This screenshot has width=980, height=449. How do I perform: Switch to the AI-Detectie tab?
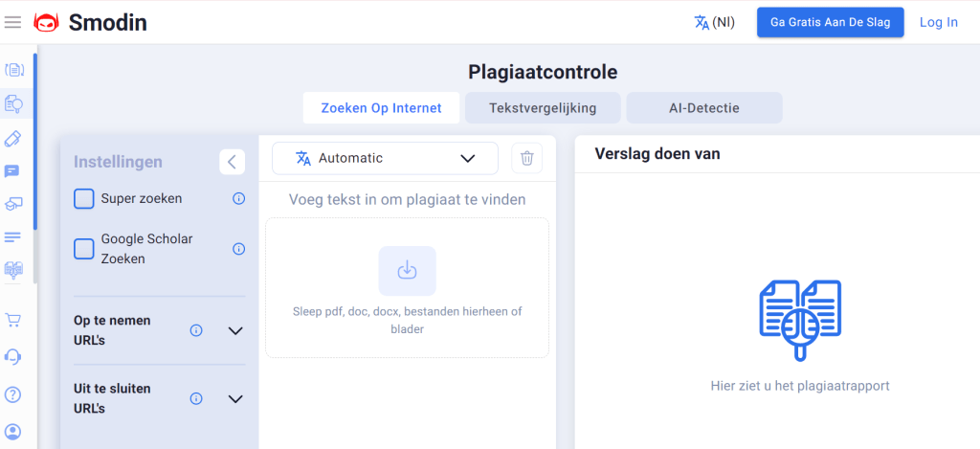[703, 108]
